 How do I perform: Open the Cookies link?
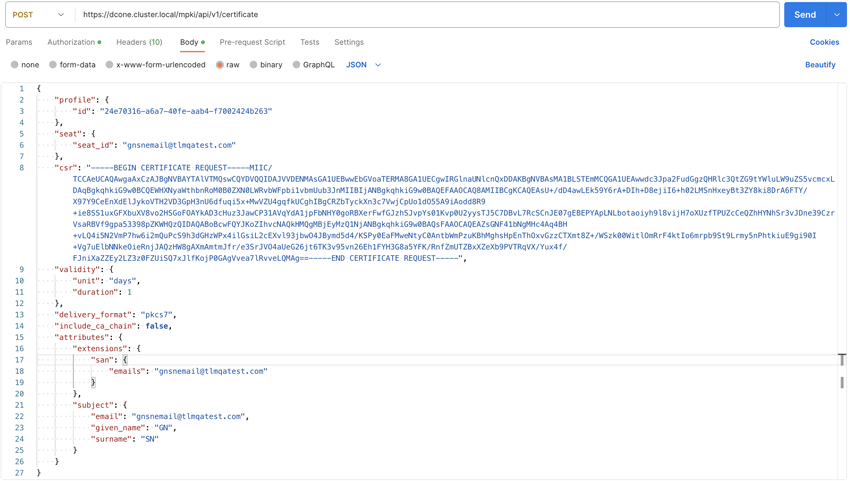click(824, 42)
